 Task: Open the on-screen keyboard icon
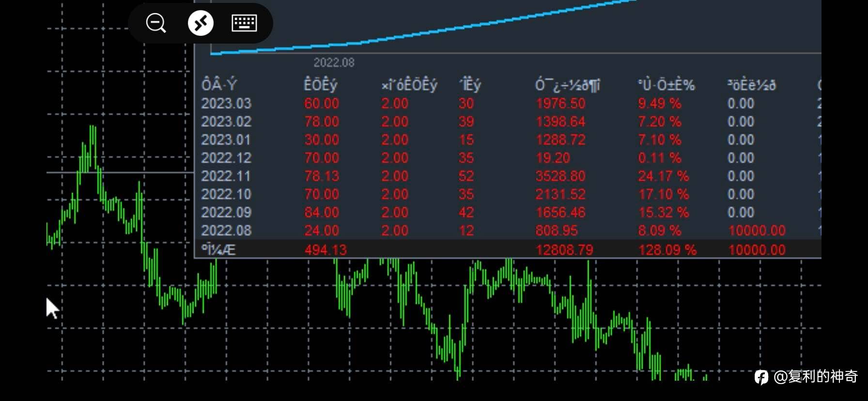coord(244,23)
